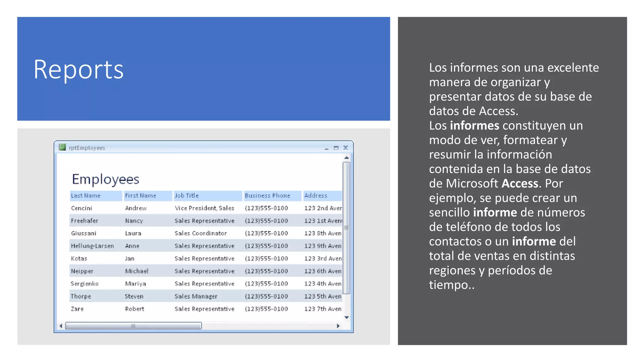
Task: Click the Address column header
Action: coord(323,195)
